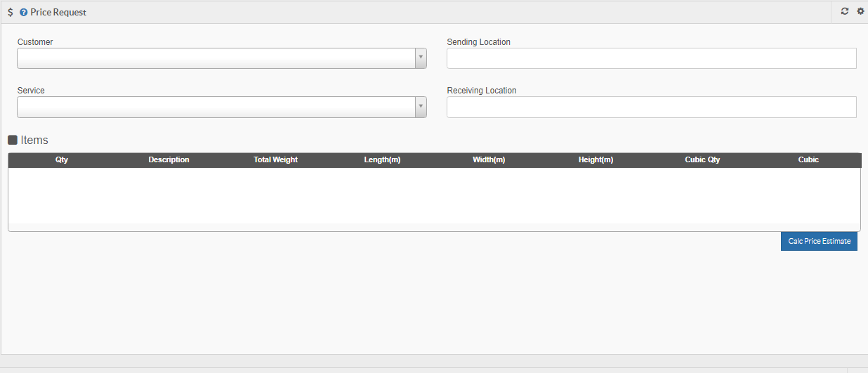
Task: Click the Qty column header
Action: [62, 160]
